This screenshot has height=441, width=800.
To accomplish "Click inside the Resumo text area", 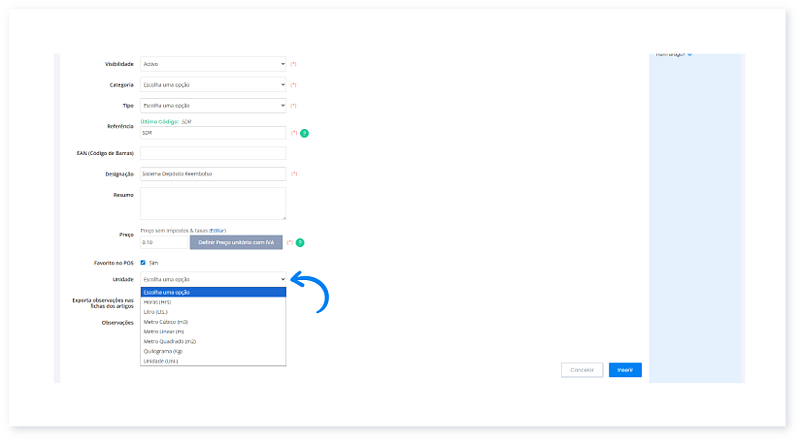I will coord(213,203).
